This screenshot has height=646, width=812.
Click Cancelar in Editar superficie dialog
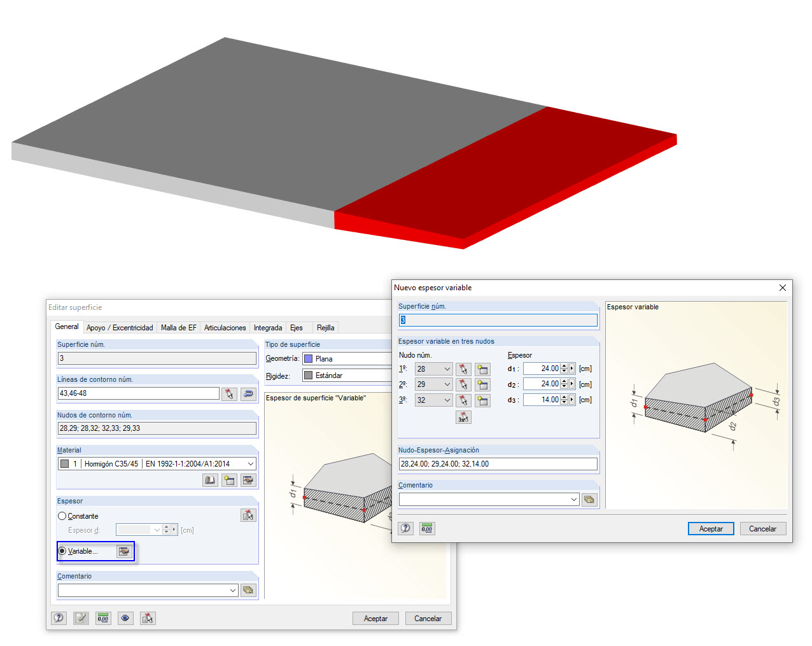point(428,619)
